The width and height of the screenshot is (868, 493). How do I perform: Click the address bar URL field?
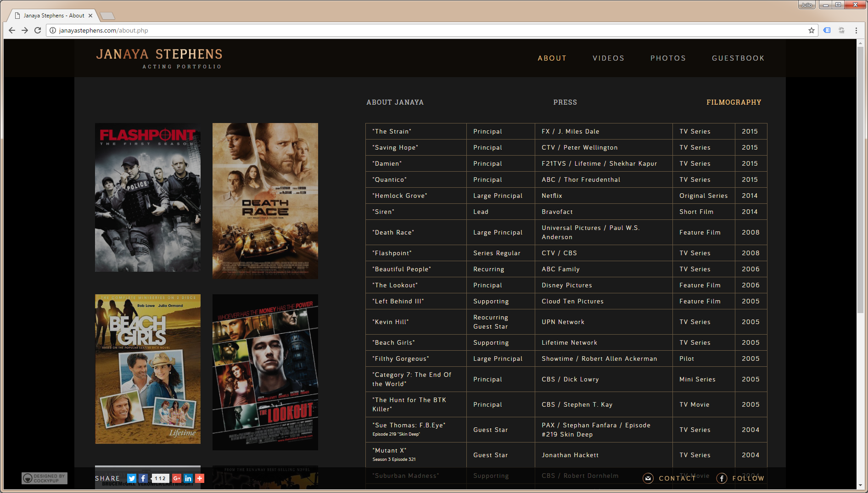[x=431, y=30]
